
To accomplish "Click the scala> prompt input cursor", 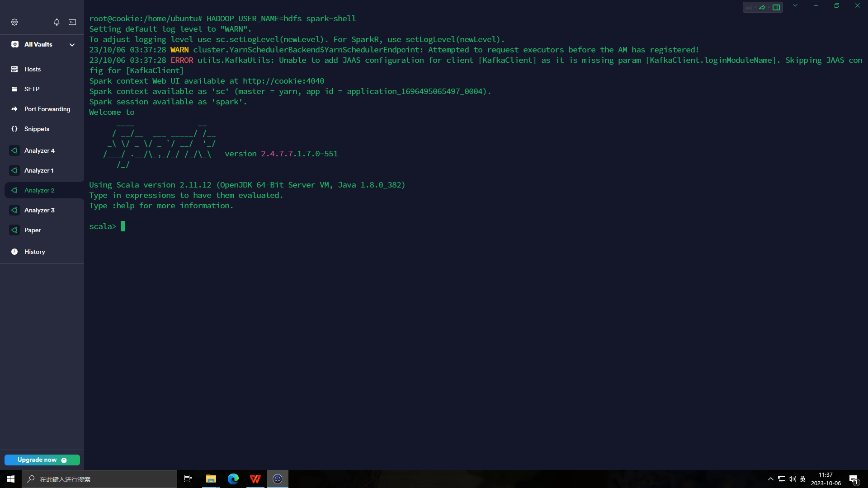I will tap(123, 226).
